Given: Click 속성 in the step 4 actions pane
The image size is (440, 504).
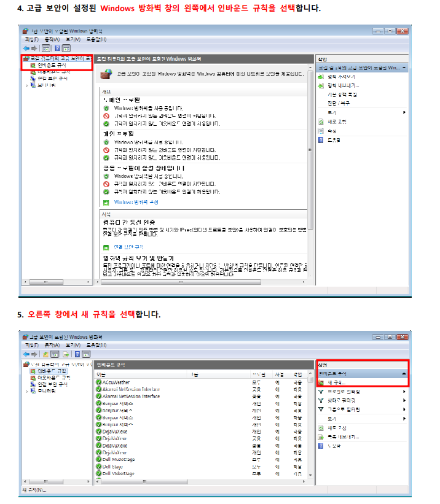Looking at the screenshot, I should [332, 131].
